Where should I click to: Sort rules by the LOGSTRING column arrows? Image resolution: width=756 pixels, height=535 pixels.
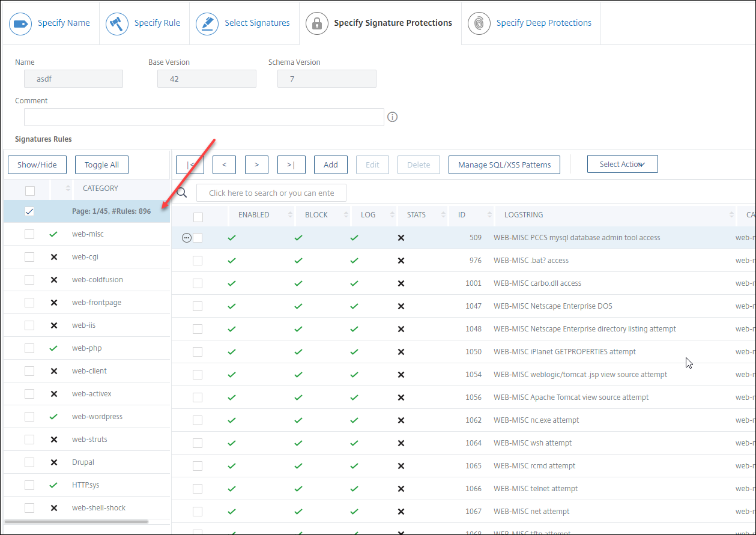click(731, 215)
